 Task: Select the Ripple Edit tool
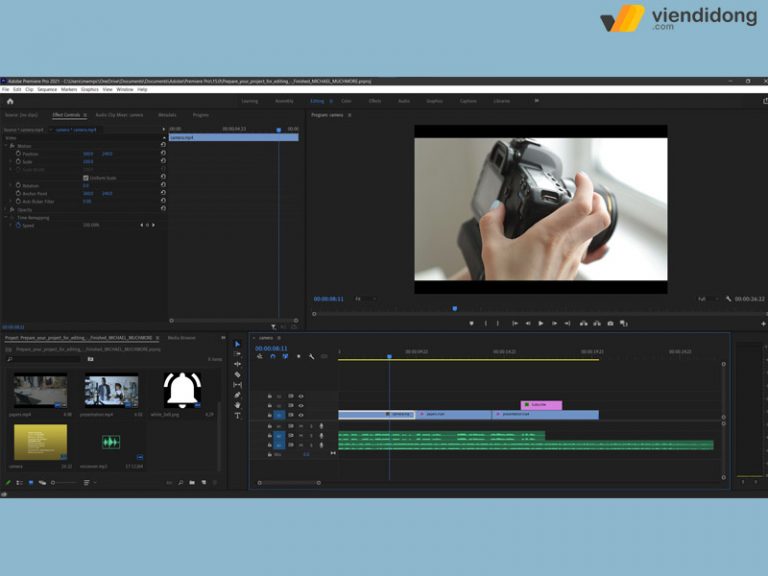coord(238,364)
